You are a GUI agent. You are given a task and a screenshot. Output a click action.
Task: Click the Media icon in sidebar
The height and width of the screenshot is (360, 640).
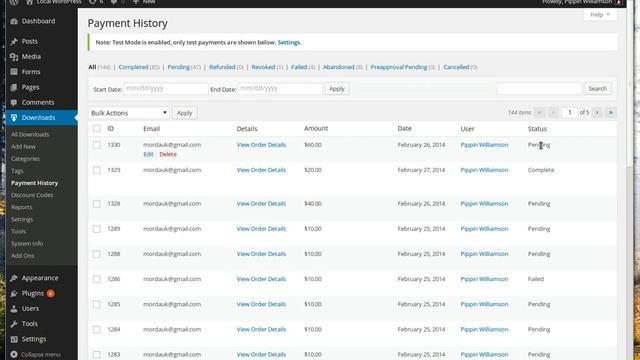coord(14,57)
